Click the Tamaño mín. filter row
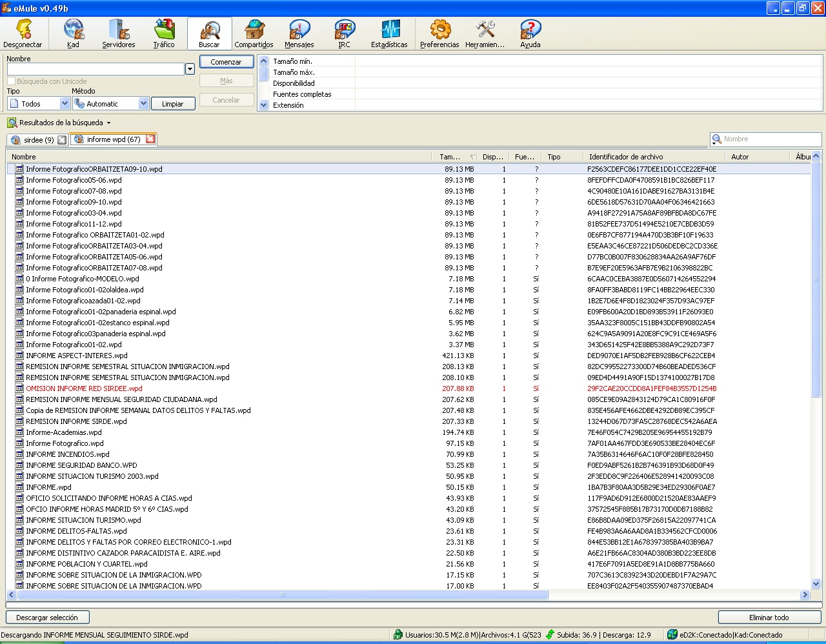The width and height of the screenshot is (826, 644). pyautogui.click(x=546, y=61)
